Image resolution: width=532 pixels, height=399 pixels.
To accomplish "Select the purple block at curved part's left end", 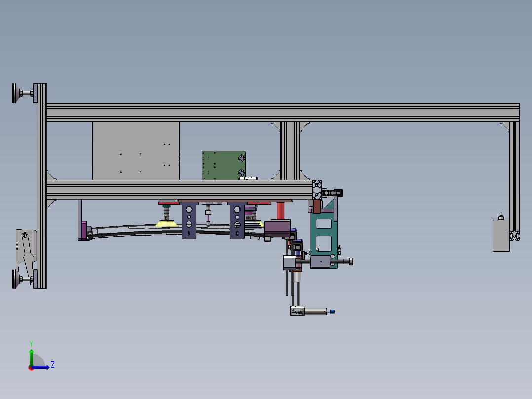I will (83, 231).
